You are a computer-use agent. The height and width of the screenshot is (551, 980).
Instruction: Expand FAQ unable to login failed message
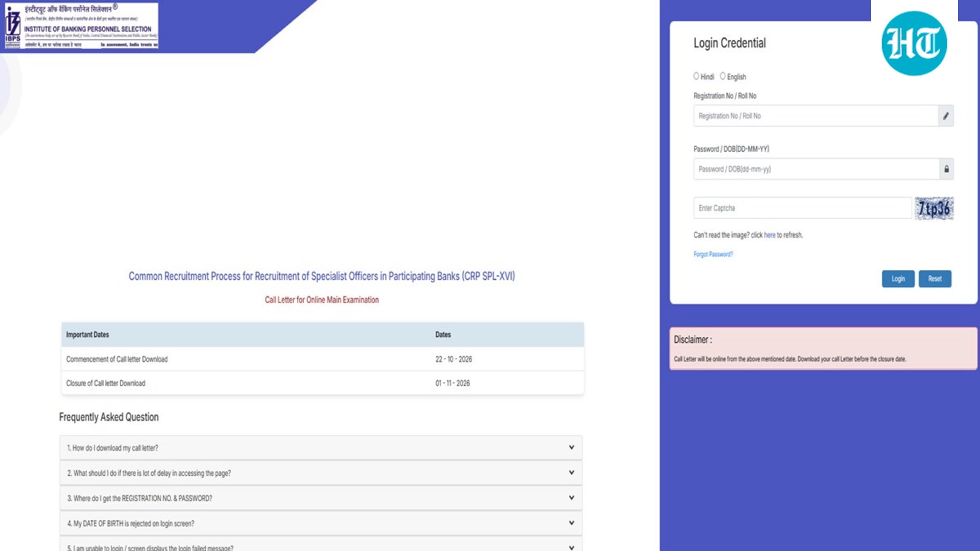pyautogui.click(x=321, y=545)
